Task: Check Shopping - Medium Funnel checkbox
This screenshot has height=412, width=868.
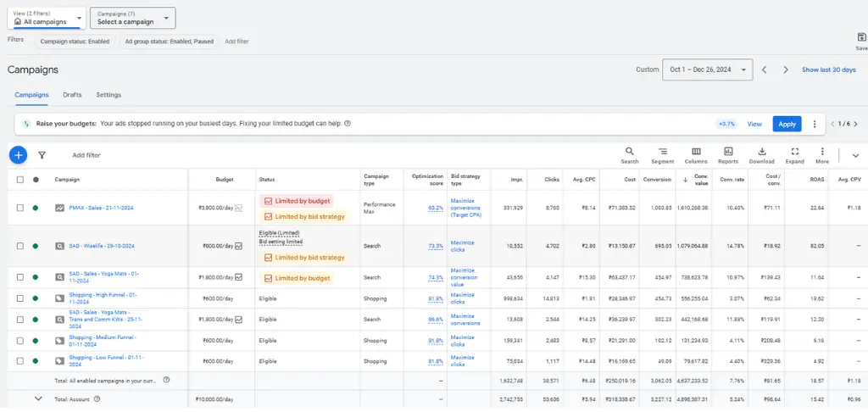Action: [20, 341]
